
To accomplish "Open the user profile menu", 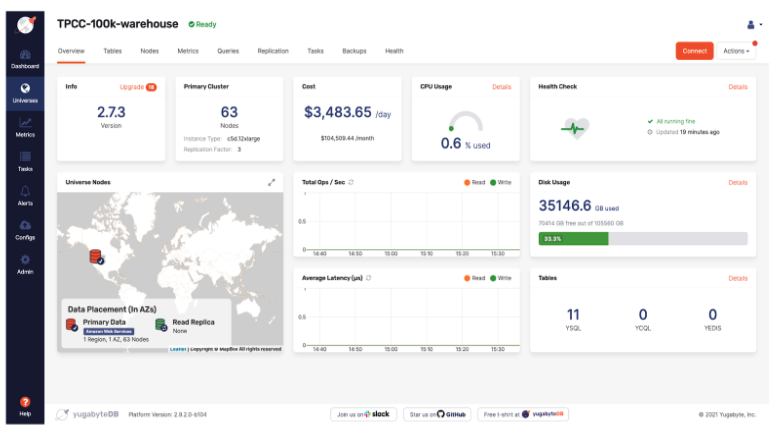I will (751, 24).
